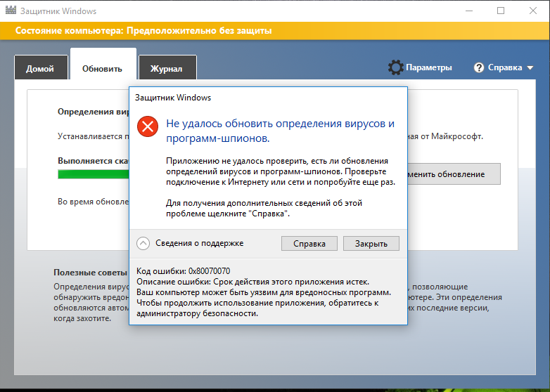The height and width of the screenshot is (392, 550).
Task: Expand the Справка dropdown arrow
Action: [530, 67]
